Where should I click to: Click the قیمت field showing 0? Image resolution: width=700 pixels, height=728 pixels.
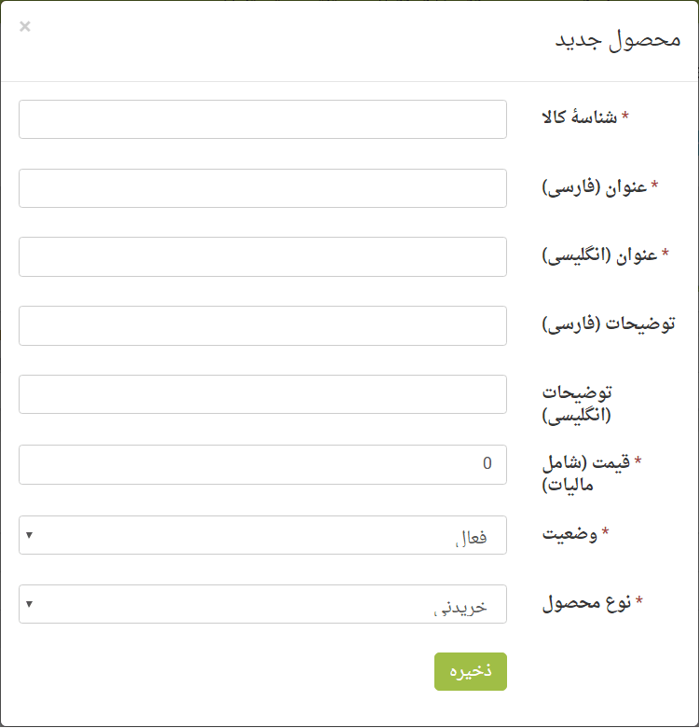coord(263,464)
